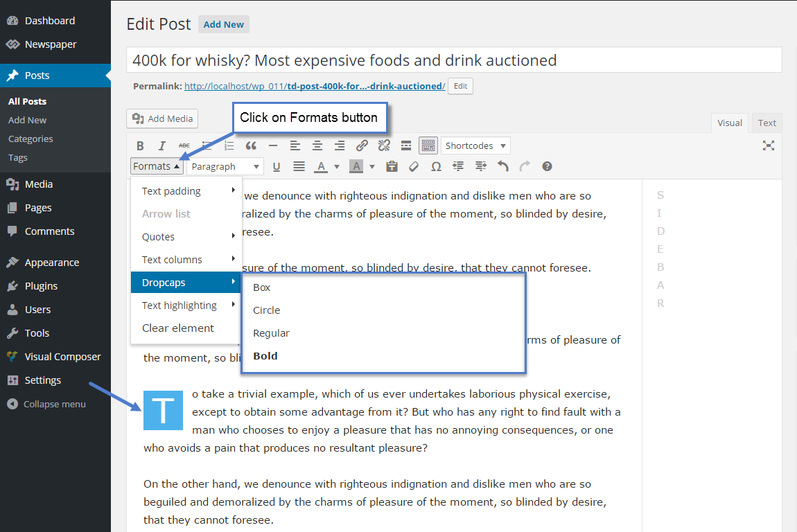Open distraction-free fullscreen mode
797x532 pixels.
(769, 146)
